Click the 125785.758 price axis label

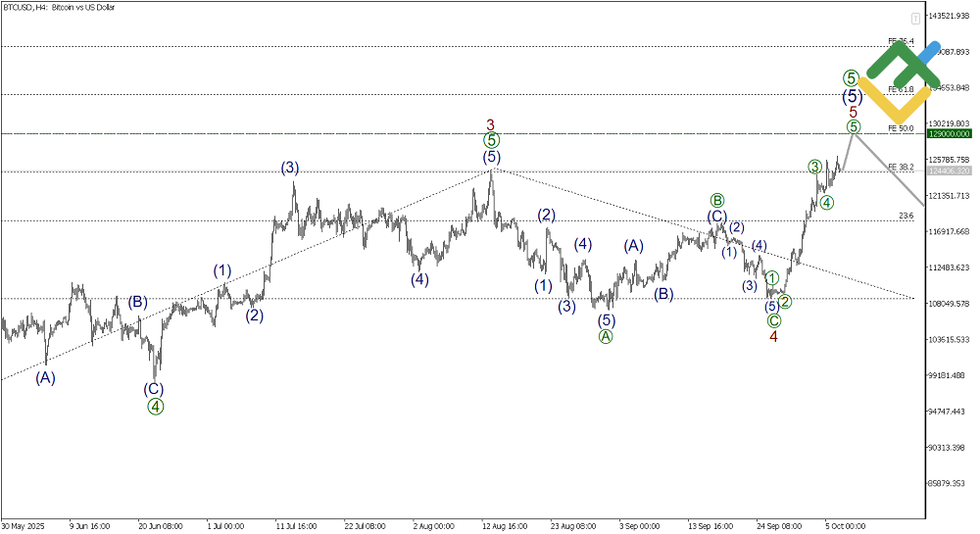(x=950, y=160)
